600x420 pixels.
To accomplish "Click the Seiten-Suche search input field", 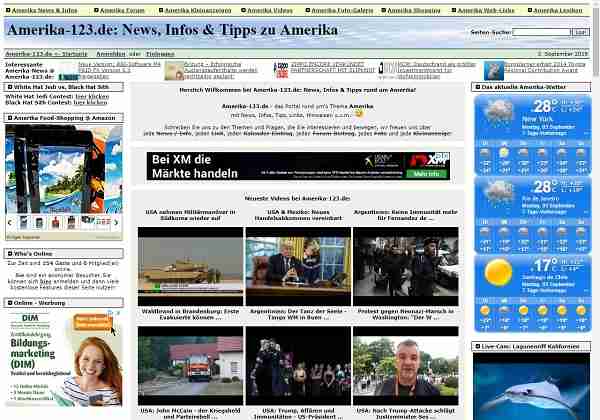I will pos(541,33).
